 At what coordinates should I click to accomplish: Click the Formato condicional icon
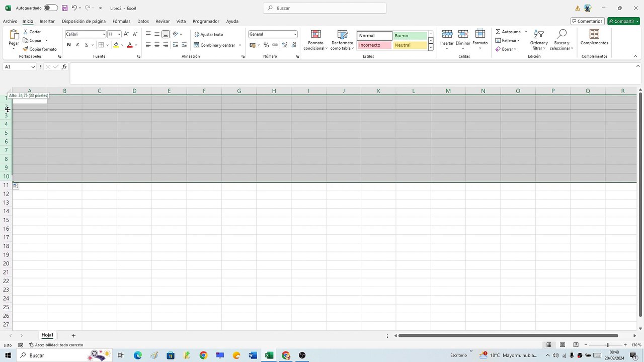316,34
